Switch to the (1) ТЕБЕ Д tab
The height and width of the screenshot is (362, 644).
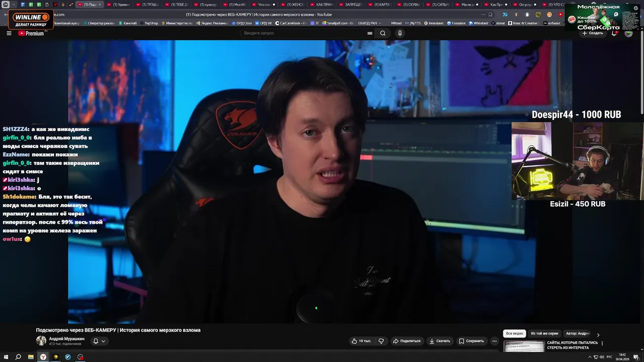(x=177, y=5)
